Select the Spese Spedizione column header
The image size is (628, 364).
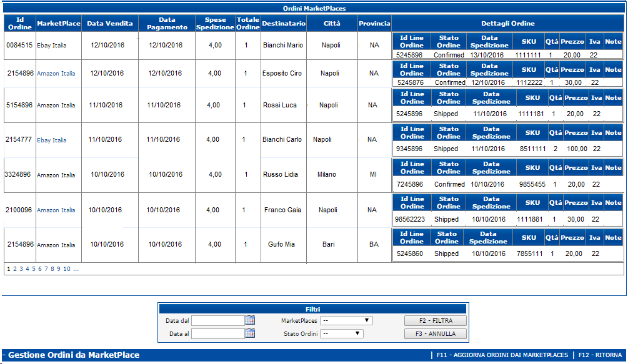point(215,23)
